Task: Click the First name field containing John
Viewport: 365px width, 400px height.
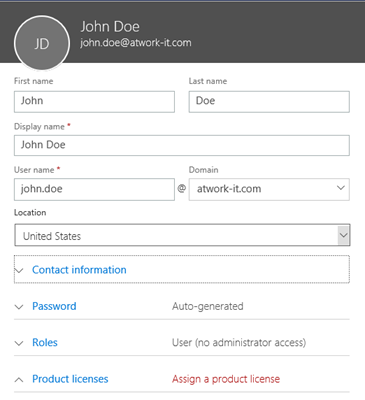Action: [x=94, y=102]
